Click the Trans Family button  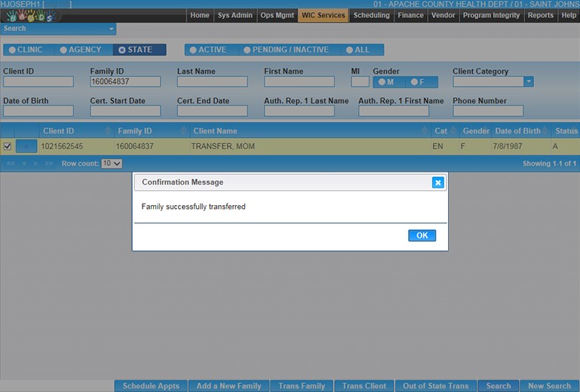[x=301, y=386]
